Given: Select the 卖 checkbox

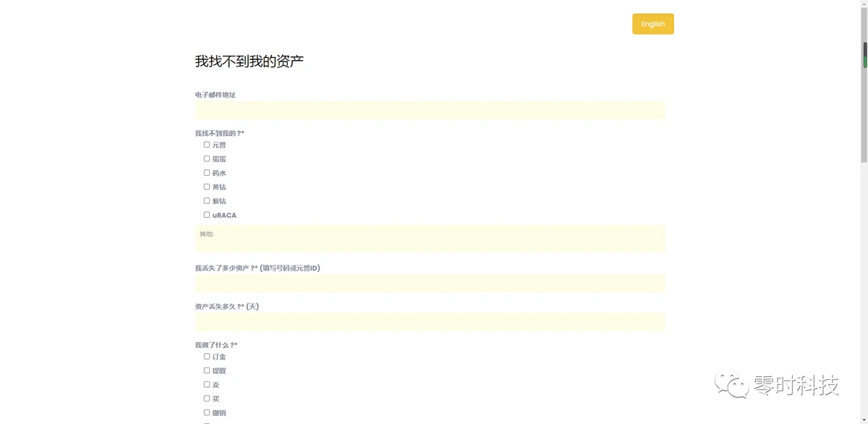Looking at the screenshot, I should 207,384.
